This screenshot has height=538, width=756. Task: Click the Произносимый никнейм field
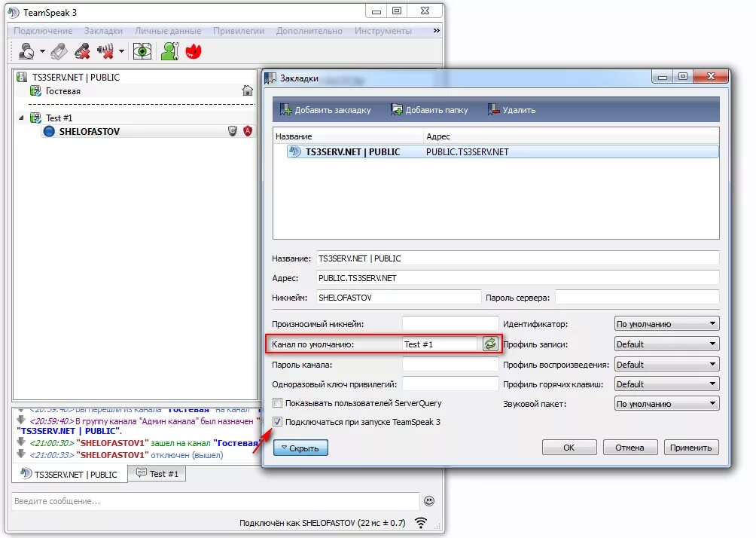click(x=450, y=324)
